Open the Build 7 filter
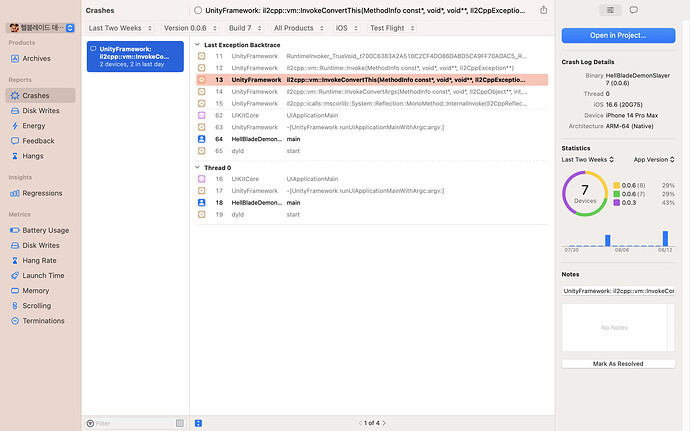The width and height of the screenshot is (690, 431). [245, 28]
